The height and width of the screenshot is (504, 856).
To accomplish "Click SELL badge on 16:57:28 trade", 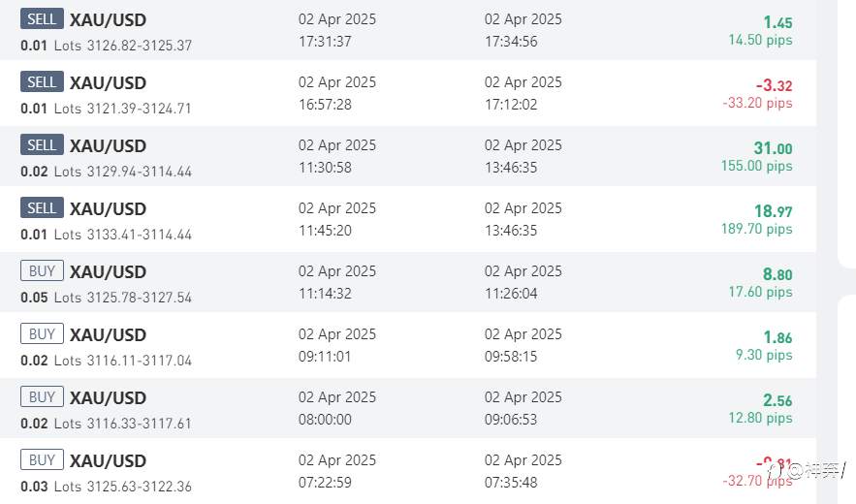I will click(42, 82).
